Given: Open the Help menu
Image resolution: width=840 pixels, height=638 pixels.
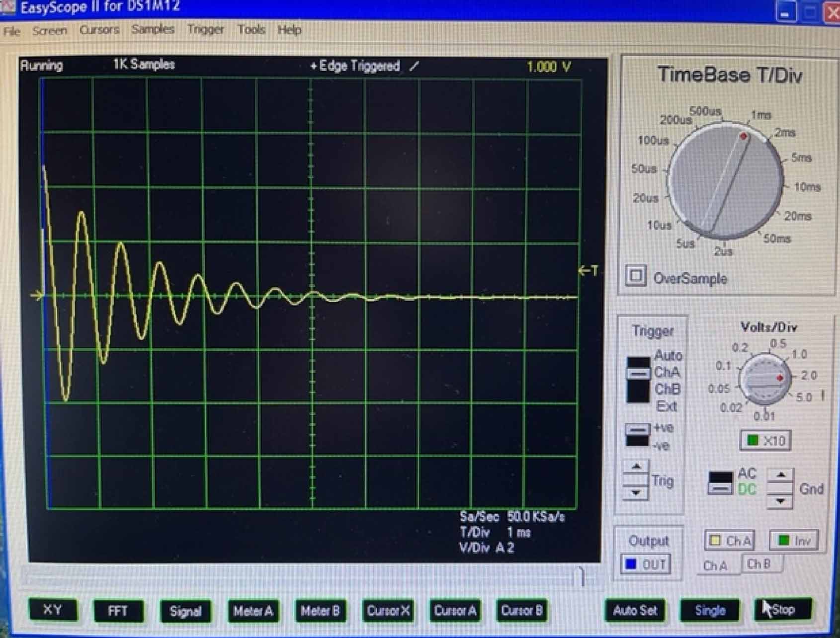Looking at the screenshot, I should 289,30.
